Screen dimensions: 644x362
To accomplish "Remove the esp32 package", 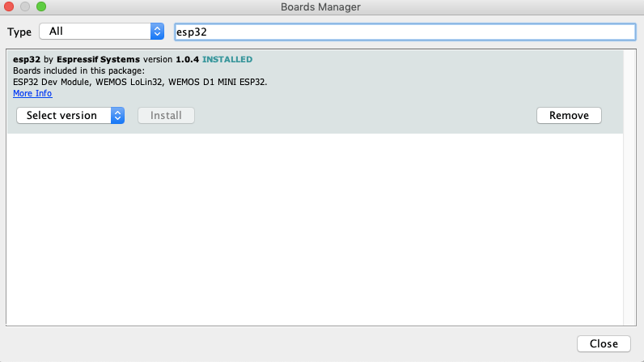I will [569, 116].
